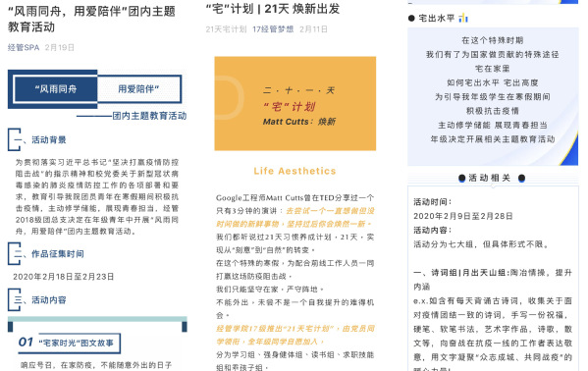
Task: Open the 经管SPA account link
Action: (24, 48)
